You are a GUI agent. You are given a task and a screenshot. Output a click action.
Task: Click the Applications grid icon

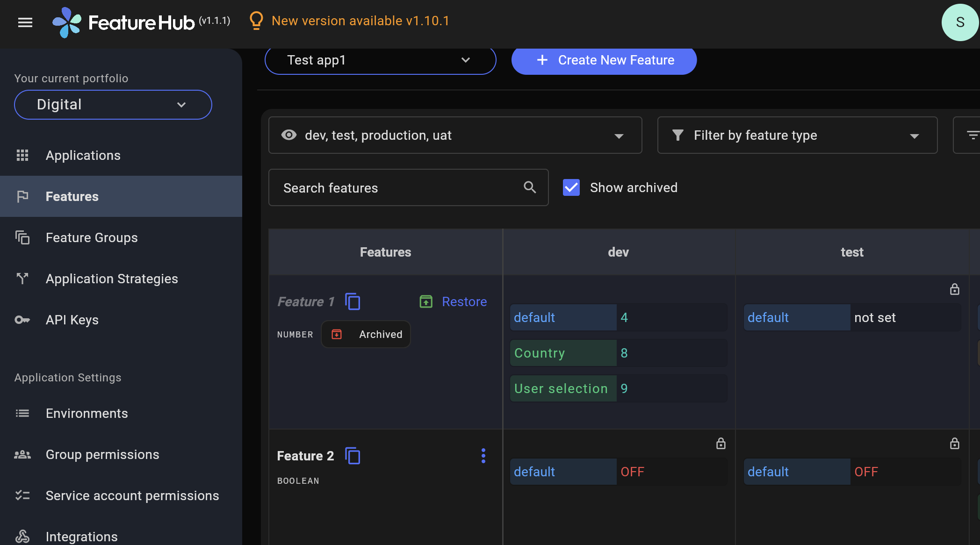pos(22,155)
